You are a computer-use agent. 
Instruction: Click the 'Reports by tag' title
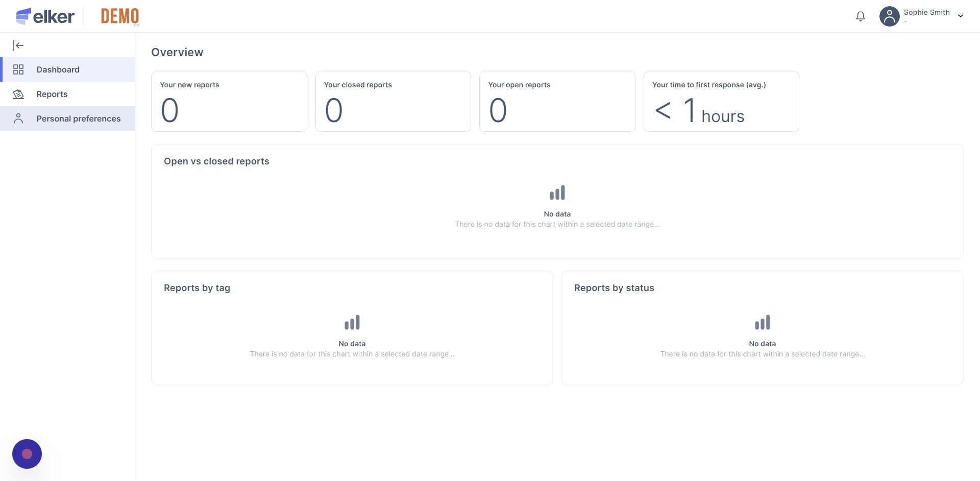pyautogui.click(x=197, y=288)
